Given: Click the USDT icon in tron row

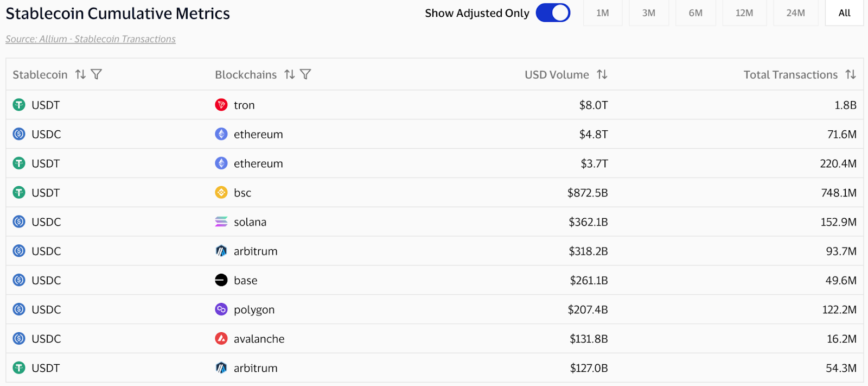Looking at the screenshot, I should [x=19, y=105].
